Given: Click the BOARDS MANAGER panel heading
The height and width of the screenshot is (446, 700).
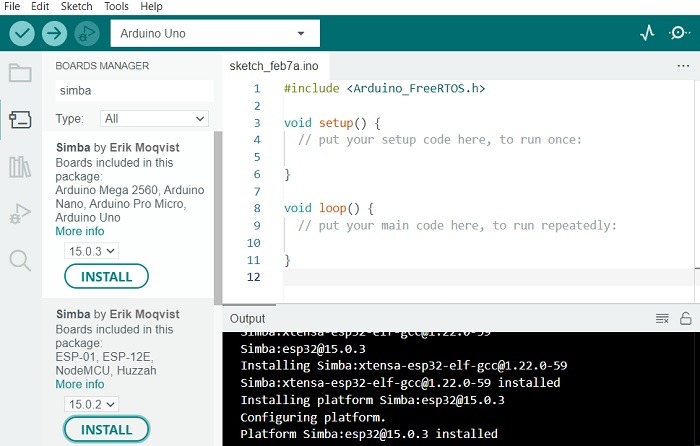Looking at the screenshot, I should tap(102, 66).
